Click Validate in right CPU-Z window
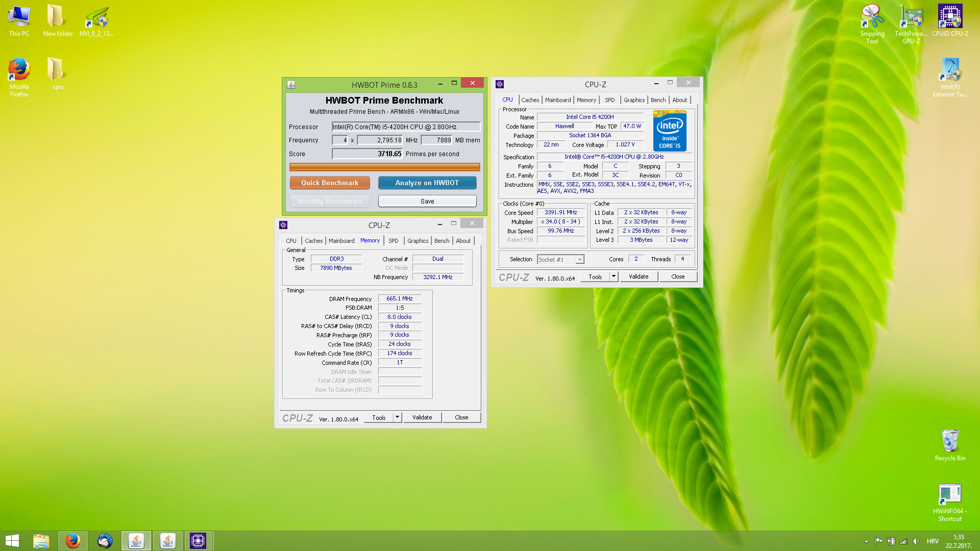Viewport: 980px width, 551px height. (639, 277)
